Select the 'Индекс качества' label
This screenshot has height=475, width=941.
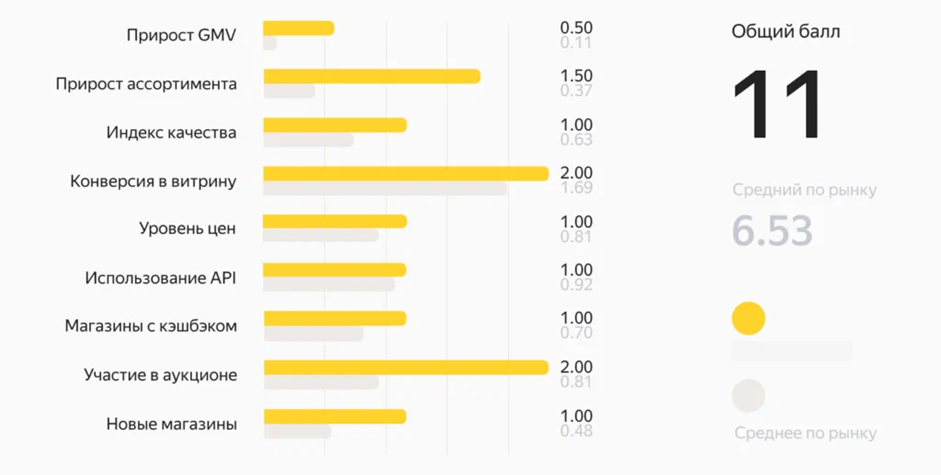[171, 132]
